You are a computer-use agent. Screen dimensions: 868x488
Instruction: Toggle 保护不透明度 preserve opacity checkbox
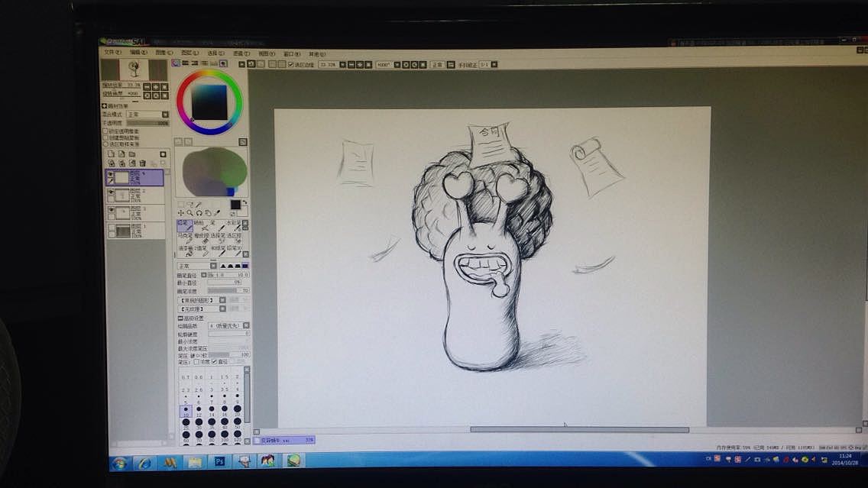(105, 131)
